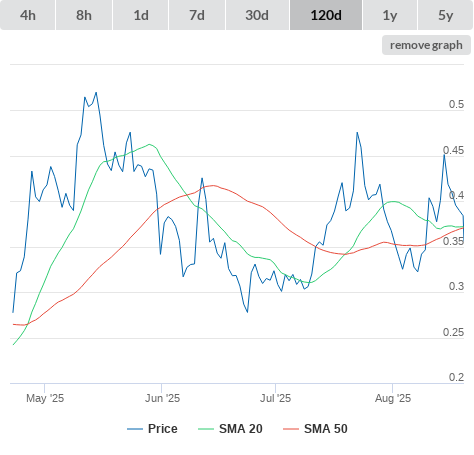The height and width of the screenshot is (455, 474).
Task: Click the green SMA 20 legend marker
Action: (x=206, y=429)
